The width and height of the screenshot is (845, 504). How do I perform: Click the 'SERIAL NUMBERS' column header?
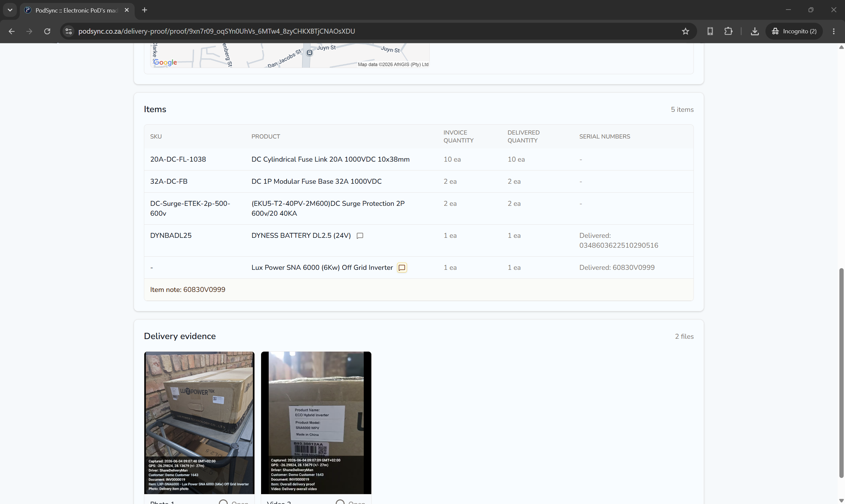click(x=604, y=137)
